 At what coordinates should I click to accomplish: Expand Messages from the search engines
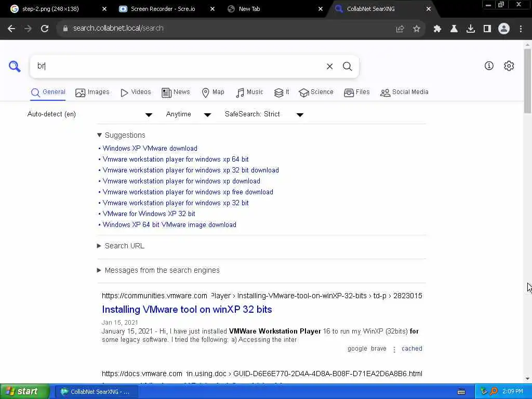[x=158, y=270]
